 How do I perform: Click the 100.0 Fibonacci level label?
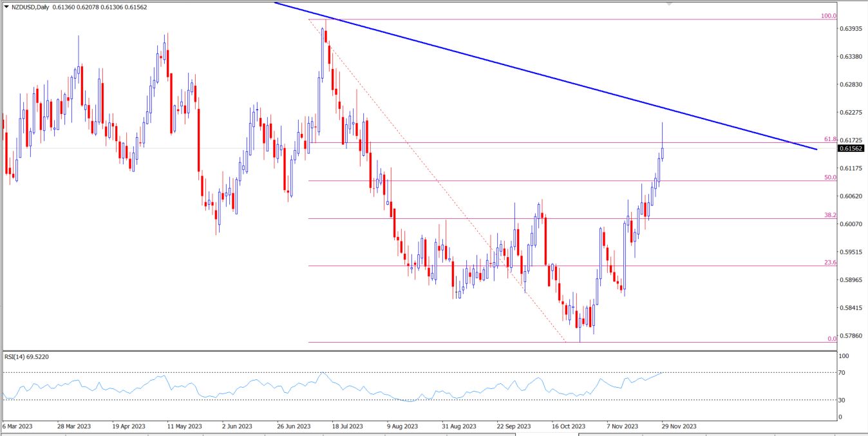(x=829, y=15)
